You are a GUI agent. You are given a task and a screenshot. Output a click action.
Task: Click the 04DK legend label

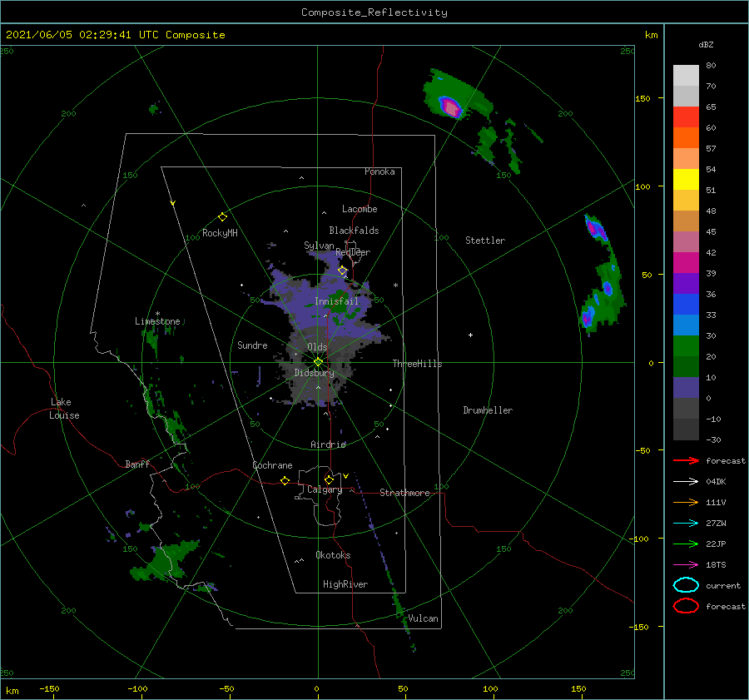click(716, 482)
